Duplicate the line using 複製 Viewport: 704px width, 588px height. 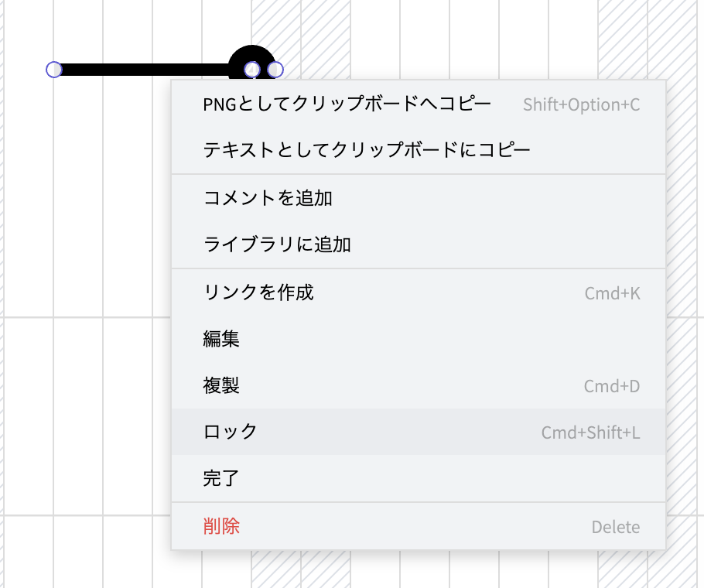221,385
